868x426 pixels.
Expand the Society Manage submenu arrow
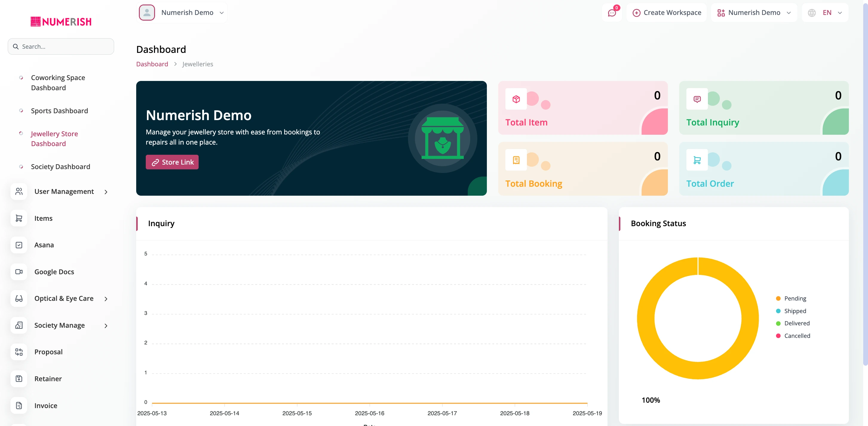click(x=106, y=326)
